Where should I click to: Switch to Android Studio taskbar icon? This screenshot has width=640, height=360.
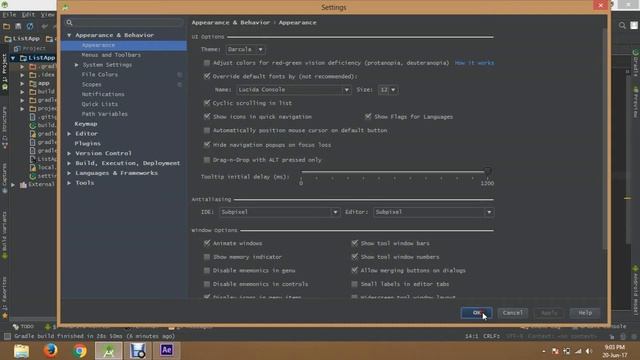109,351
